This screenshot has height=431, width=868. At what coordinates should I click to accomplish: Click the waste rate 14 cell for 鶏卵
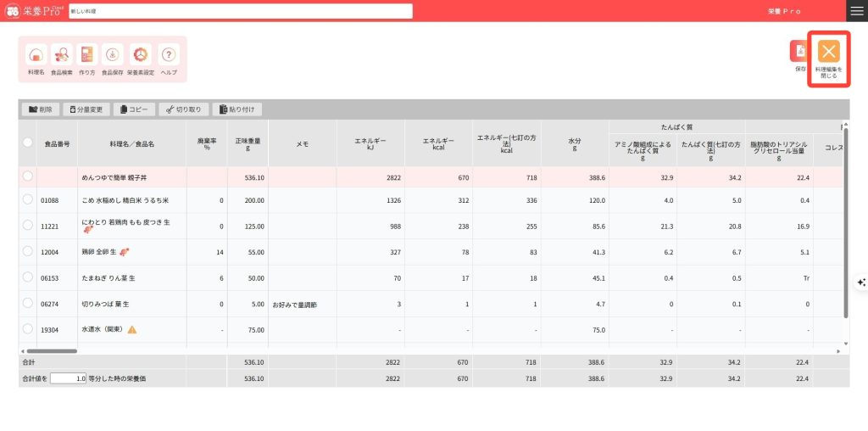click(207, 252)
